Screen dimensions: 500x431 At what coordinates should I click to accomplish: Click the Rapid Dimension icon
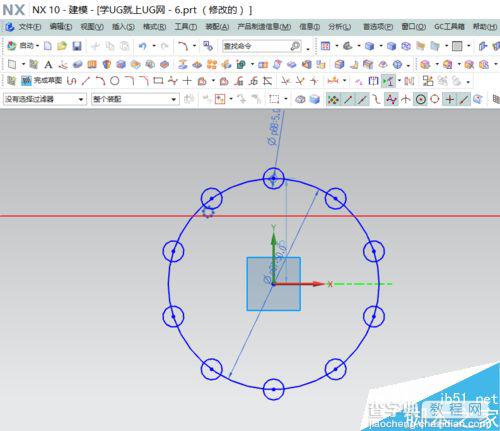[333, 81]
